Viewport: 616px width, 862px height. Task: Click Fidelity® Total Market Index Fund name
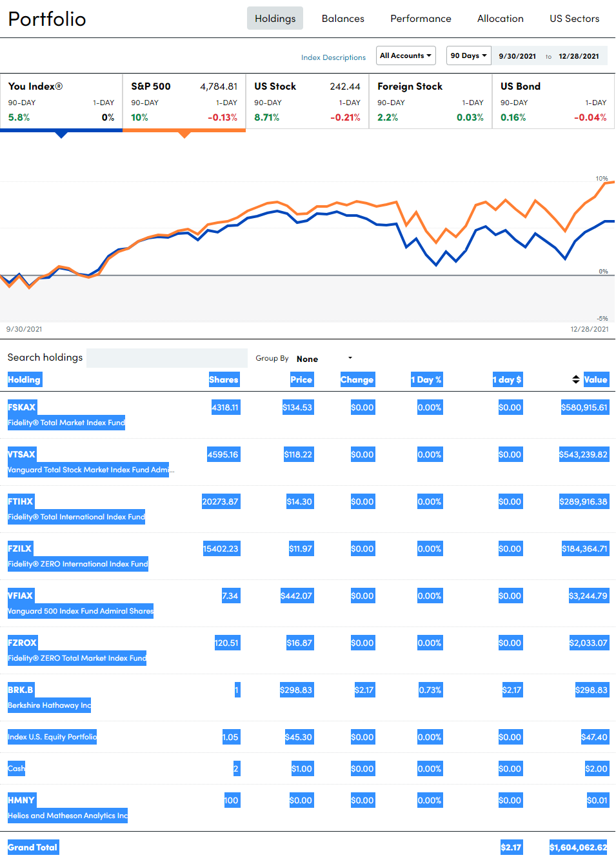pos(66,423)
